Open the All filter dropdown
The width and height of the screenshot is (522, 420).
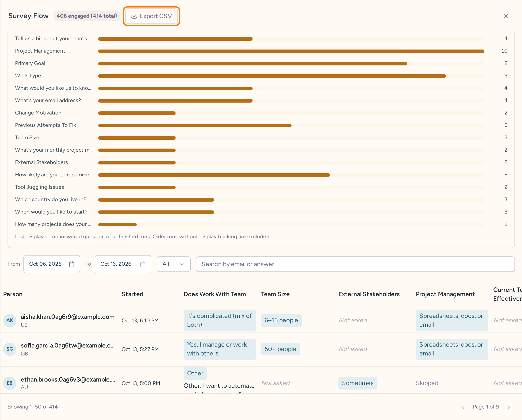click(x=173, y=264)
